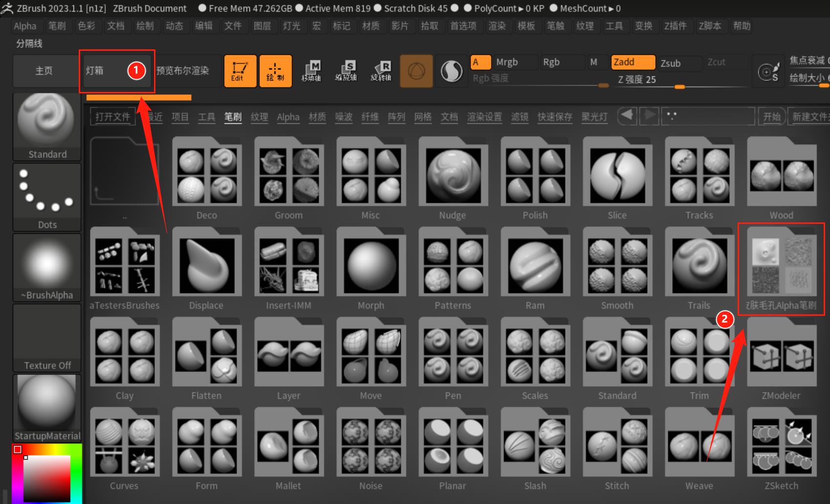The width and height of the screenshot is (830, 504).
Task: Open the 笔刷 menu in menu bar
Action: click(x=57, y=26)
